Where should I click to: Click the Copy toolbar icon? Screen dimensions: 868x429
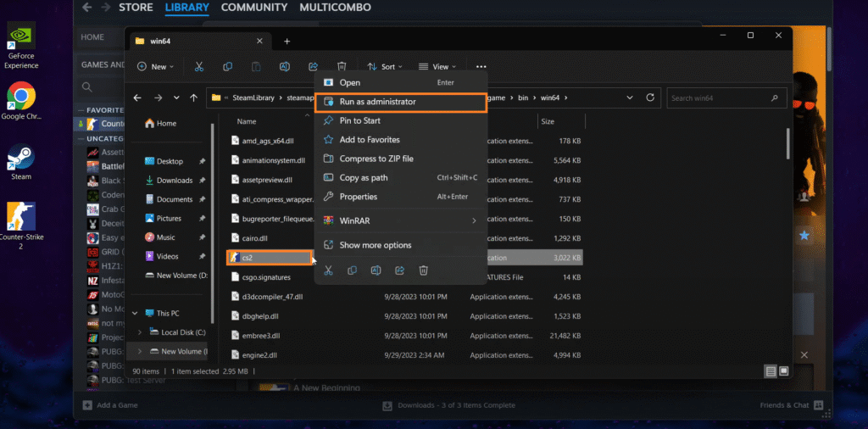click(227, 66)
